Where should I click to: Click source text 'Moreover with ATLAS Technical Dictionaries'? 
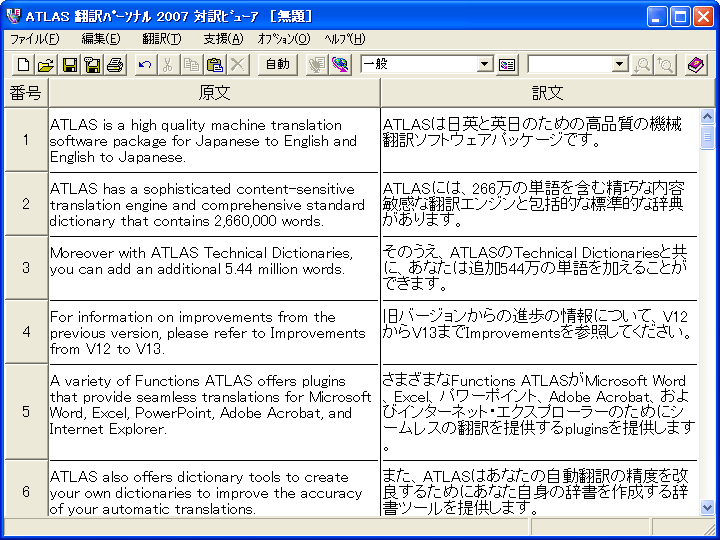click(201, 253)
